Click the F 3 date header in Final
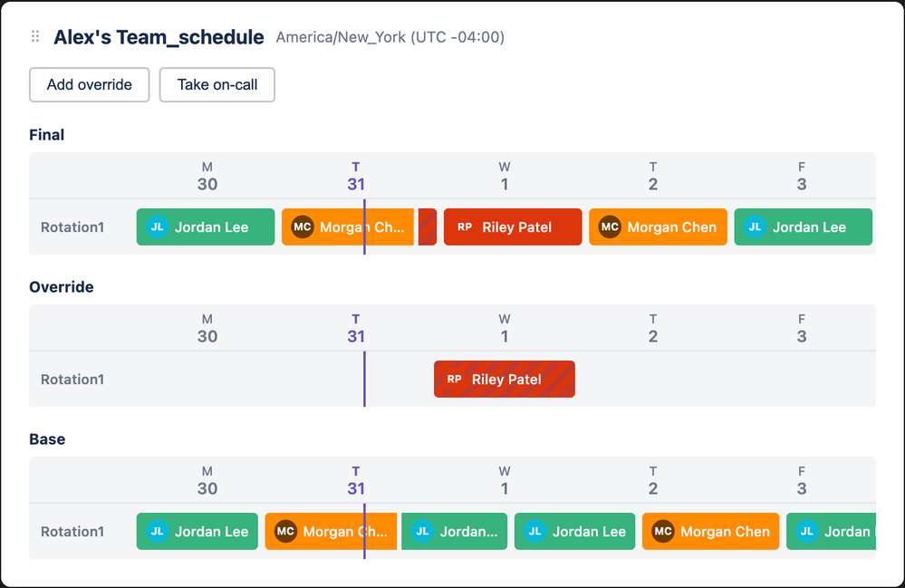The height and width of the screenshot is (588, 905). [x=801, y=177]
